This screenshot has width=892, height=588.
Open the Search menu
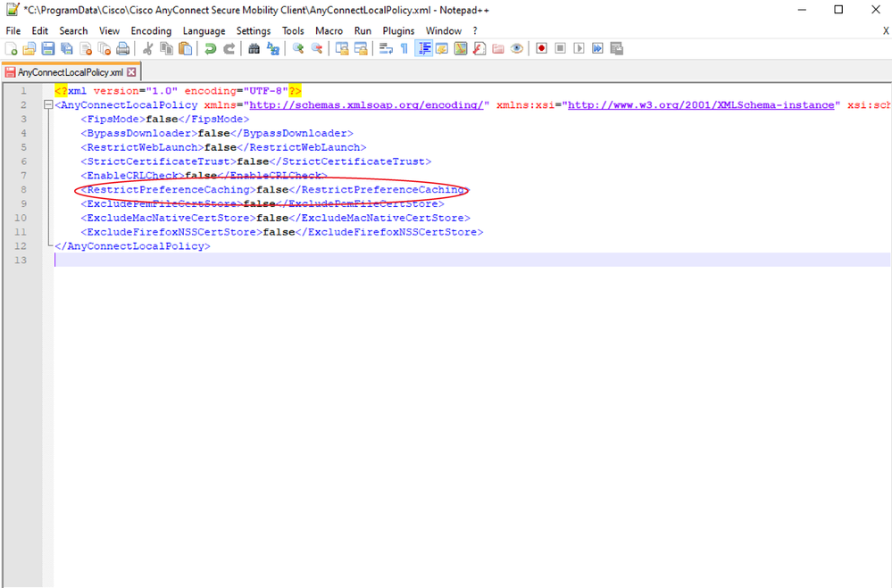click(x=73, y=30)
